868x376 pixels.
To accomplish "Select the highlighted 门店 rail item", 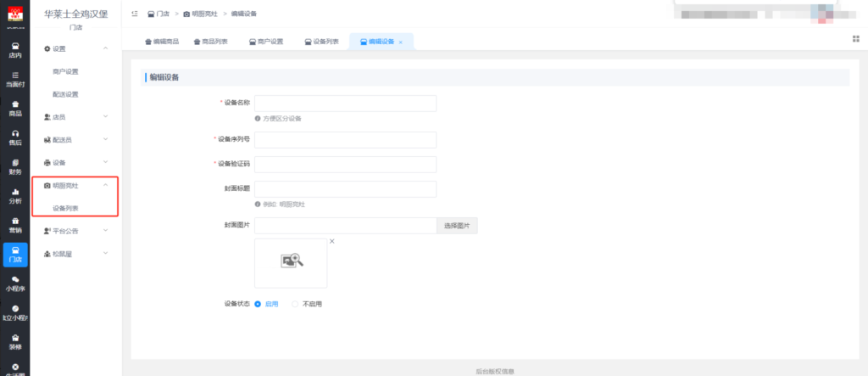I will [x=15, y=255].
